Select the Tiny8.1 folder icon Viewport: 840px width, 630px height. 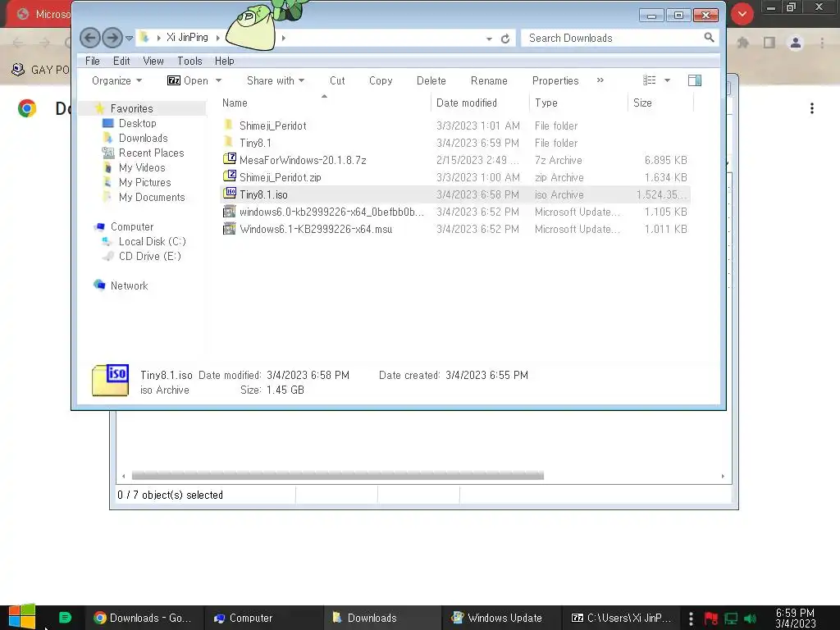(x=229, y=143)
